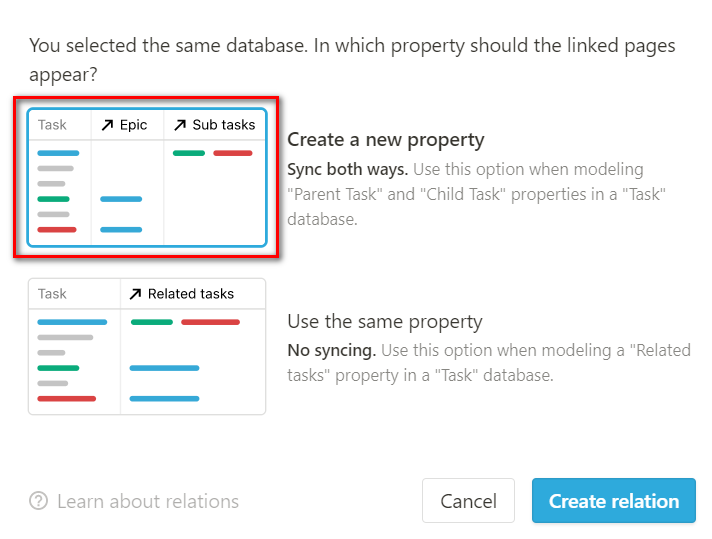Click the Task header in the Epic preview
712x539 pixels.
[x=52, y=125]
